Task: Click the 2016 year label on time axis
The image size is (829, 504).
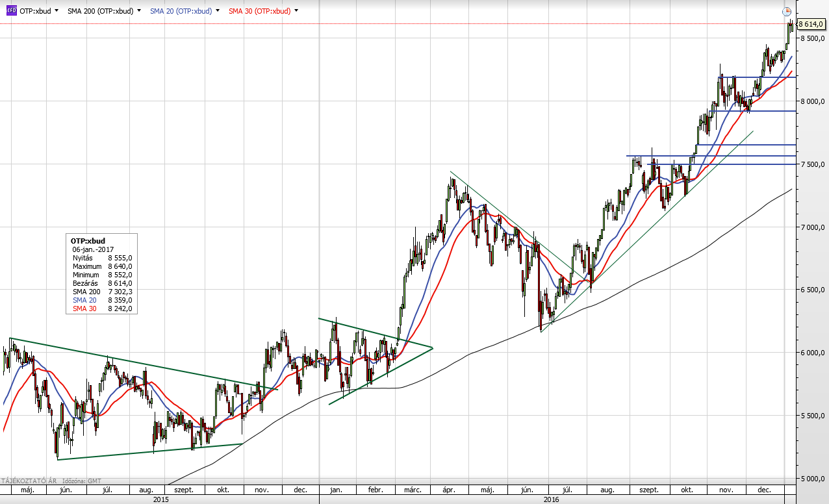Action: [552, 499]
